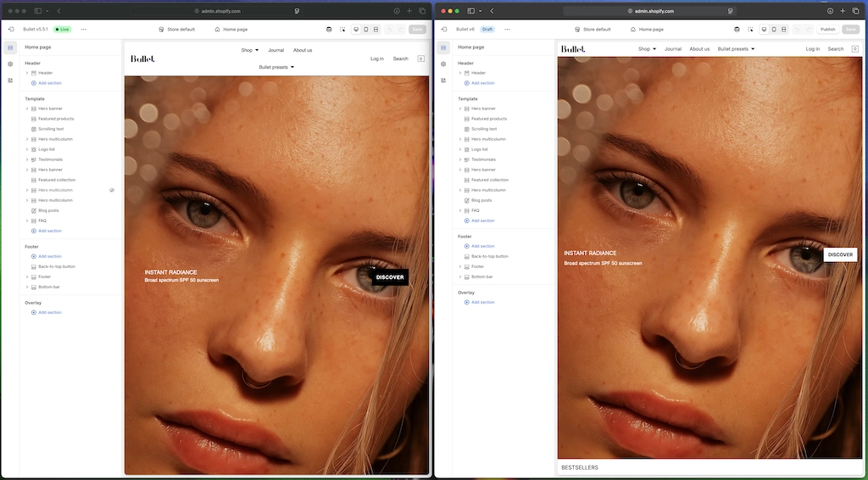The height and width of the screenshot is (480, 868).
Task: Go back in right Safari window
Action: (492, 11)
